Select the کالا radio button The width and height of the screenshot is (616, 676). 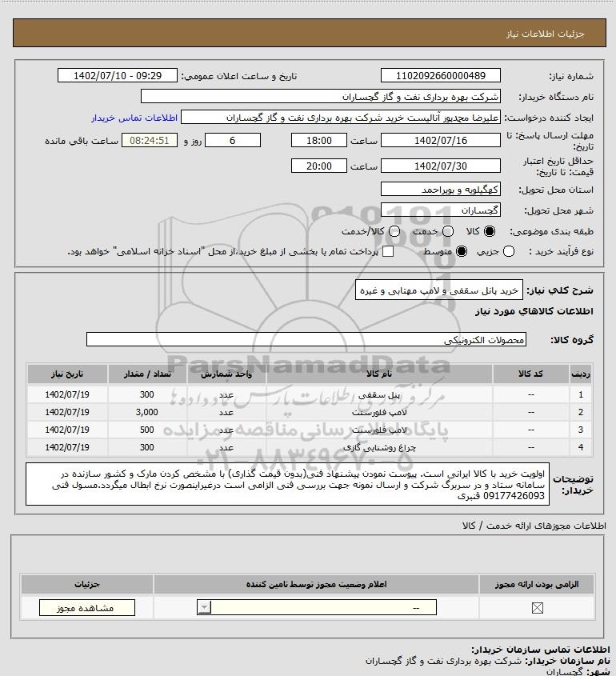pos(490,231)
